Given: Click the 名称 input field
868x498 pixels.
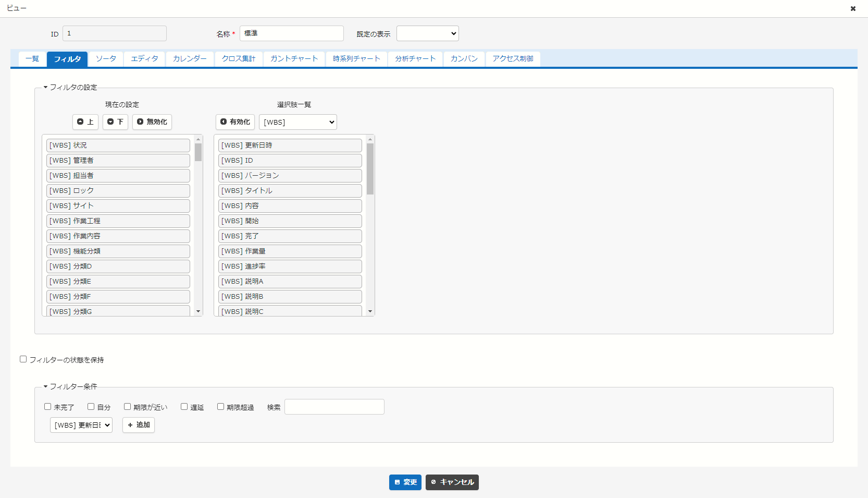Looking at the screenshot, I should coord(292,33).
